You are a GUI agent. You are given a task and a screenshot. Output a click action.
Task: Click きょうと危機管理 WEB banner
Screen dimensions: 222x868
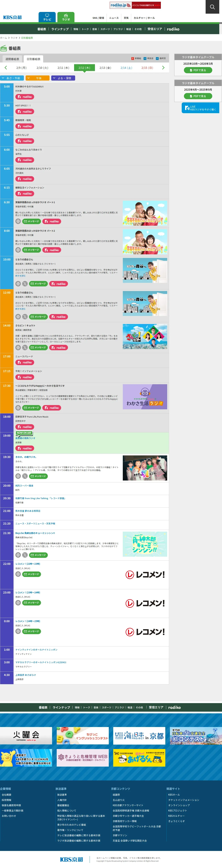[x=82, y=758]
